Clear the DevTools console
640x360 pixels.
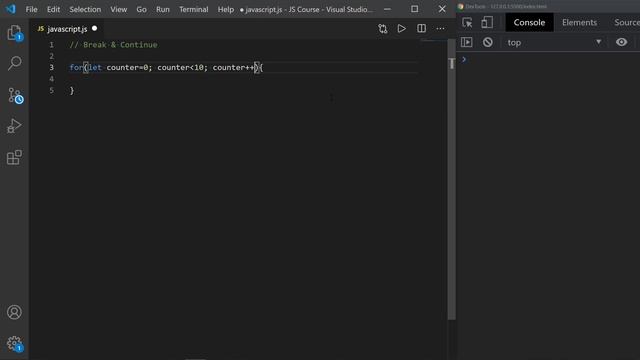point(488,42)
